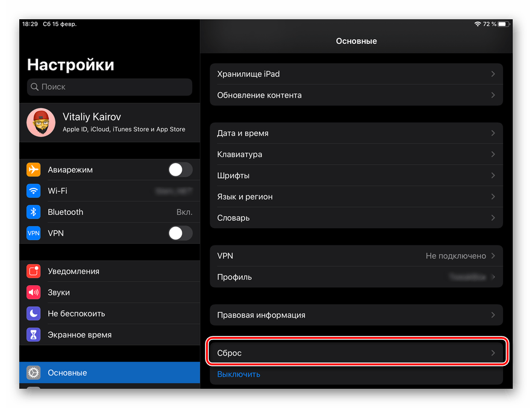This screenshot has width=532, height=408.
Task: Toggle the Airplane mode switch
Action: [x=180, y=170]
